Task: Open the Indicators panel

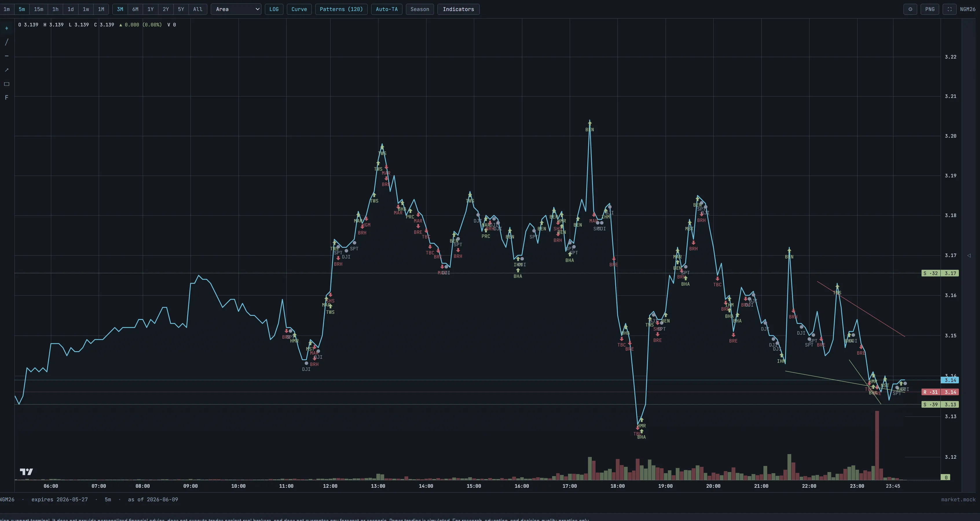Action: (x=458, y=9)
